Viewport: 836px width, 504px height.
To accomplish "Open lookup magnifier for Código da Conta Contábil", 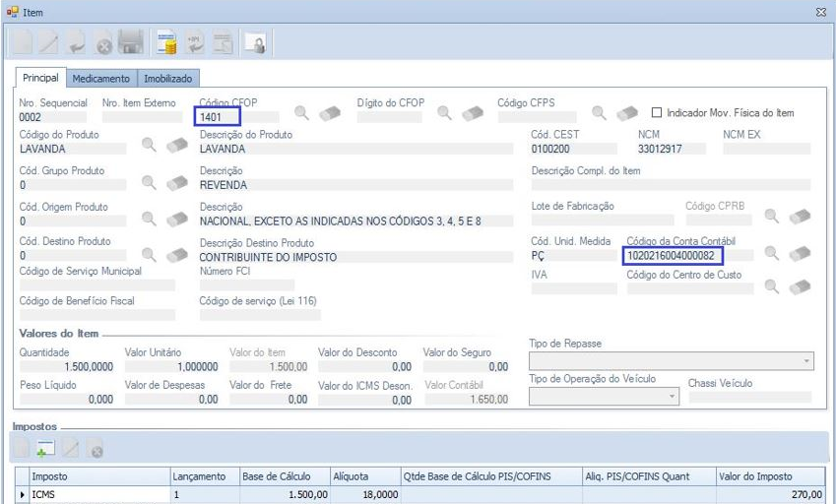I will coord(772,253).
